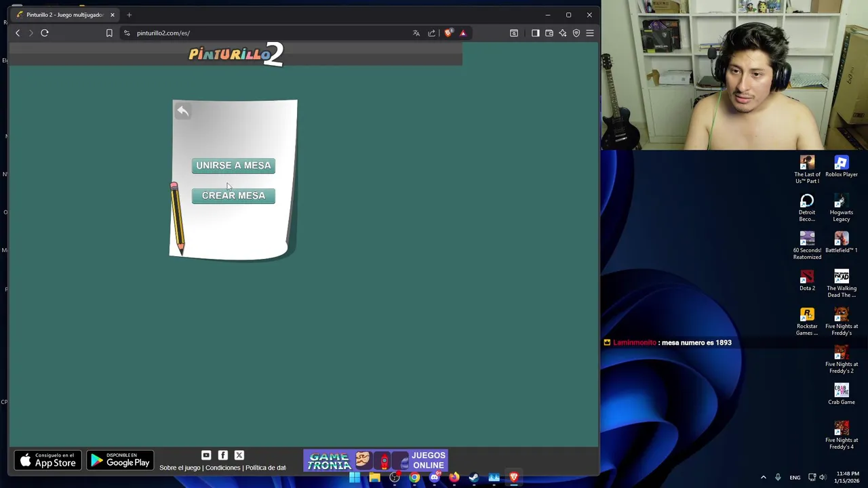
Task: Open the volume icon in system tray
Action: point(823,478)
